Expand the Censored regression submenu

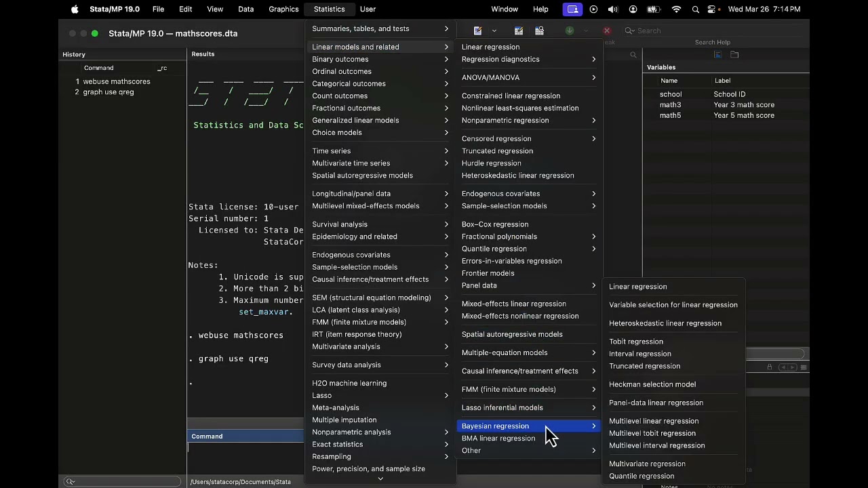(528, 138)
